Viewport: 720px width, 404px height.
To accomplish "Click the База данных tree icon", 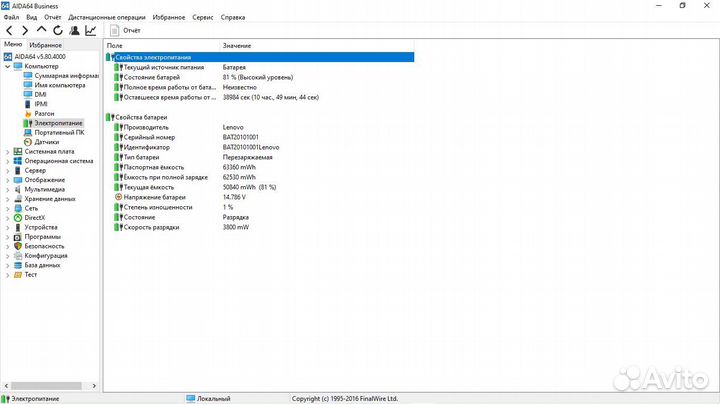I will (x=18, y=265).
